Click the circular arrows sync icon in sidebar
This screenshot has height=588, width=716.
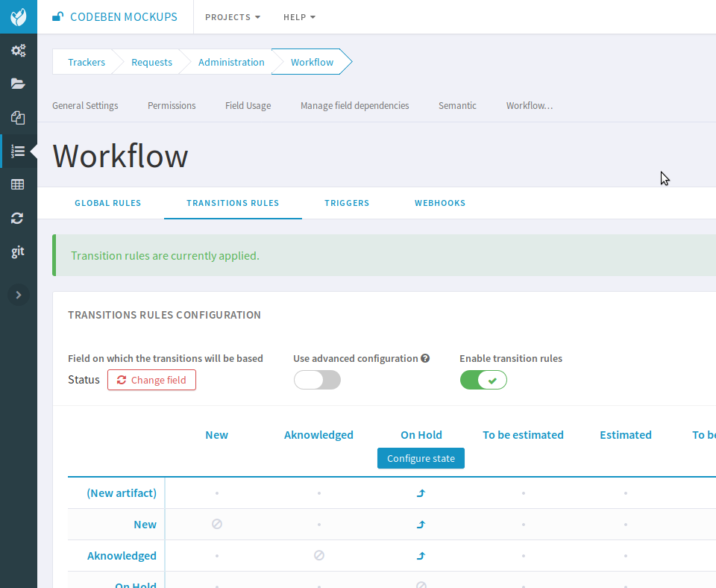[18, 218]
